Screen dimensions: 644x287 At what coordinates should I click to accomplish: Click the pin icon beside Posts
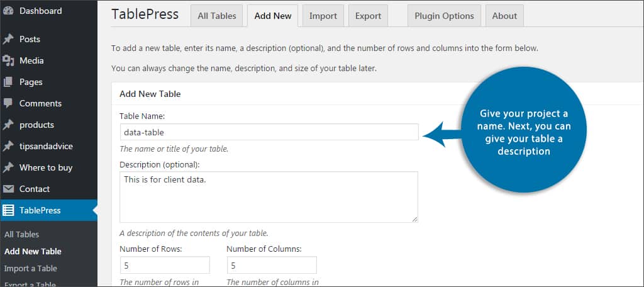click(8, 40)
